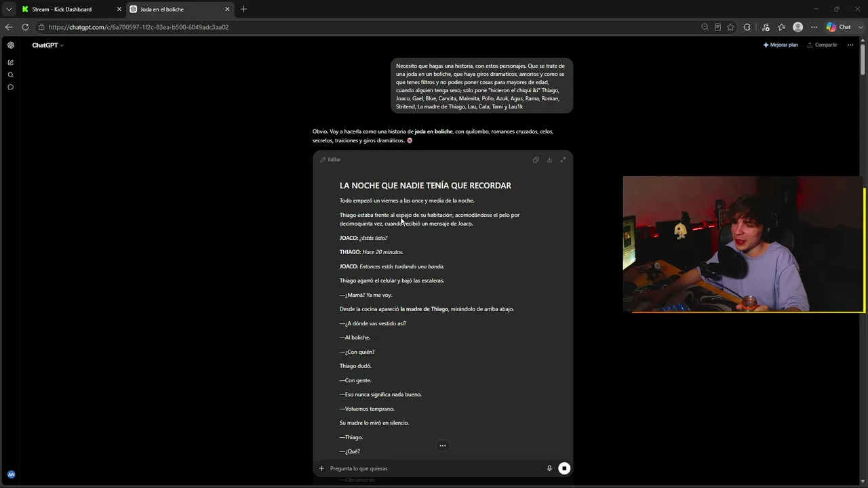Click the line '—Al boliche.'
This screenshot has height=488, width=868.
pyautogui.click(x=355, y=338)
